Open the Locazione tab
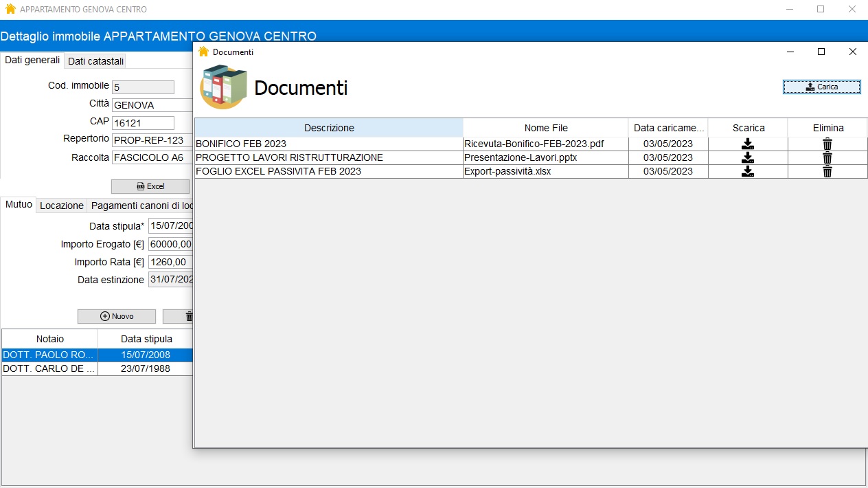868x488 pixels. click(x=61, y=205)
